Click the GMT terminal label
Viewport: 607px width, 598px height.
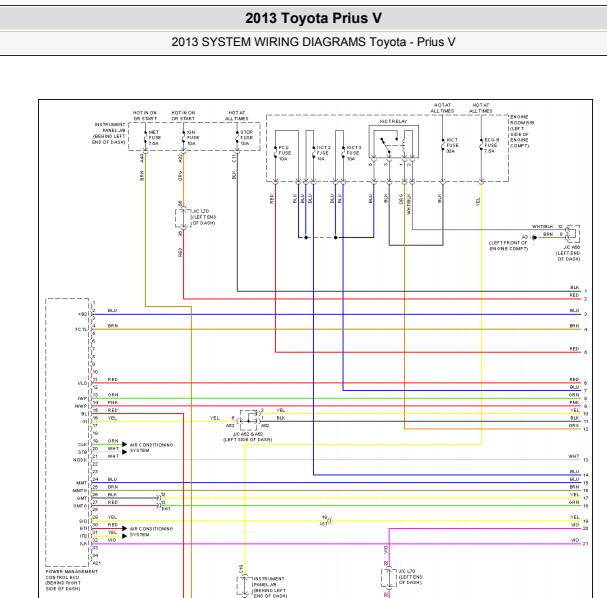coord(82,498)
